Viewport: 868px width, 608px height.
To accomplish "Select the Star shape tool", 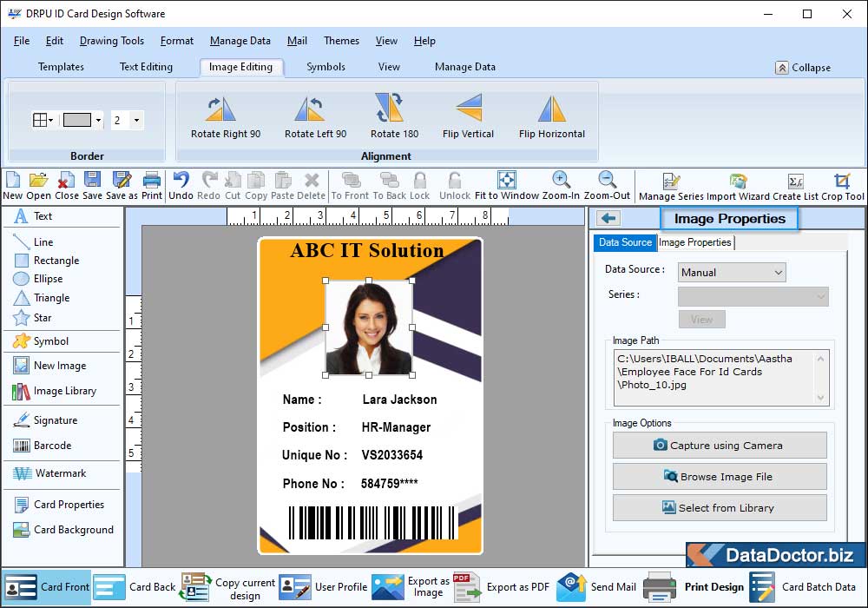I will 32,318.
